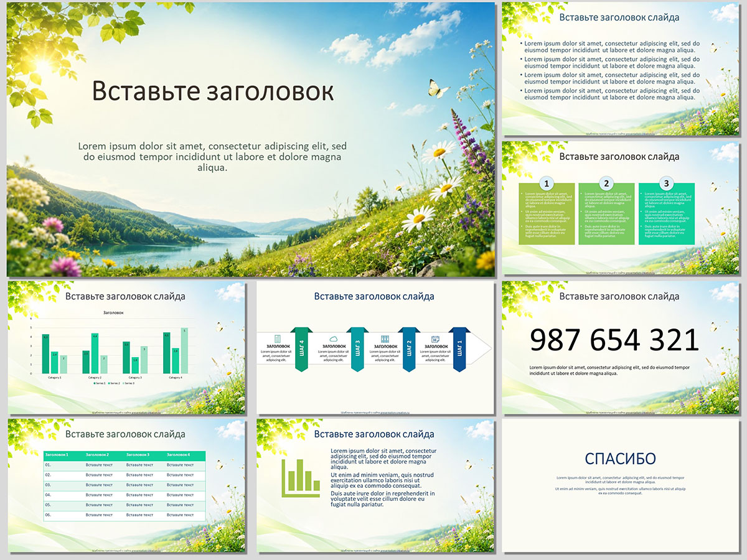Image resolution: width=747 pixels, height=560 pixels.
Task: Click the ШАГ 2 blue ribbon
Action: [408, 349]
